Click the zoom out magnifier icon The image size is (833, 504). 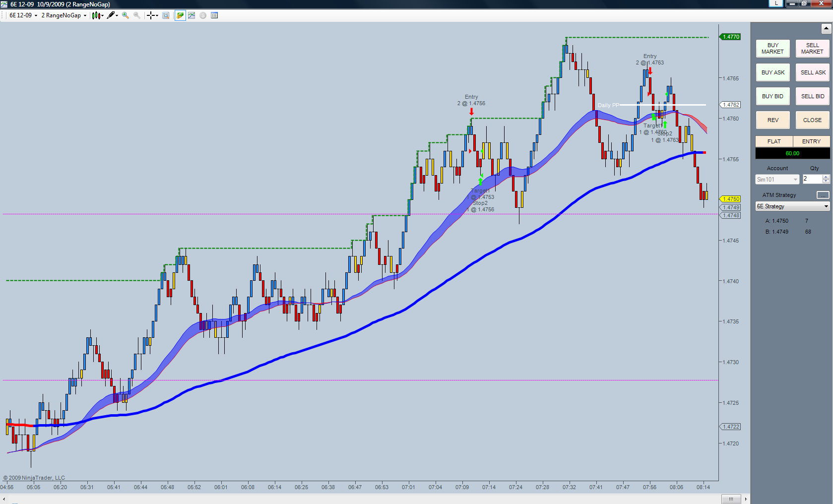137,15
